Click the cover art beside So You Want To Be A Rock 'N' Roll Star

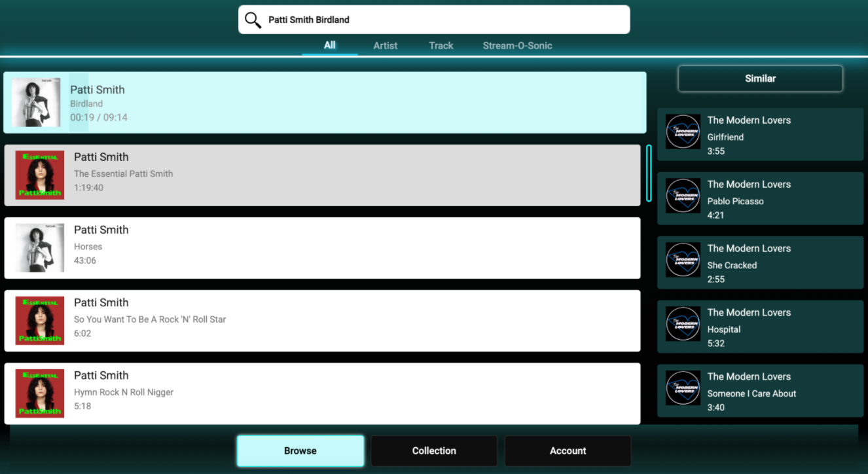(40, 321)
